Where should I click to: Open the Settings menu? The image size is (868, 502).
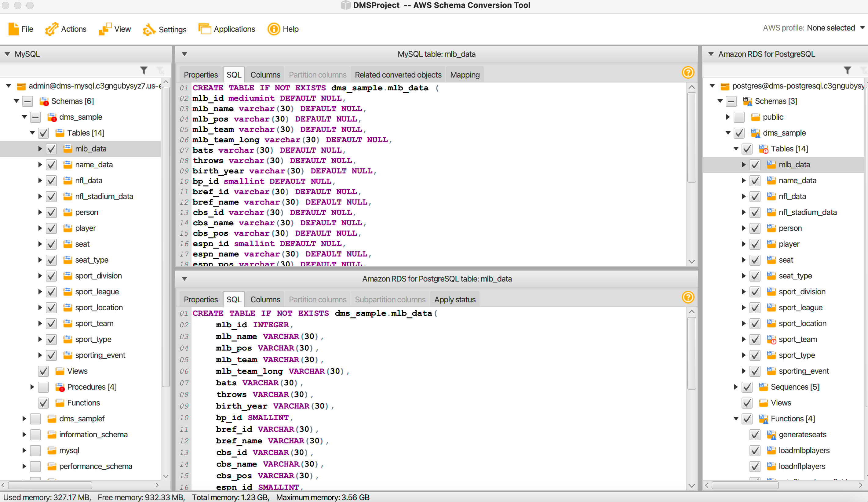click(x=164, y=29)
